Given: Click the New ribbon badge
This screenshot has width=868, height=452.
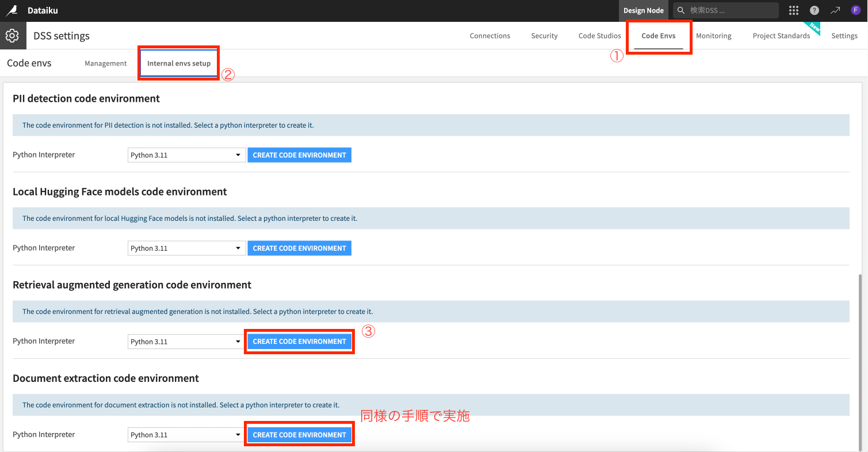Looking at the screenshot, I should [x=812, y=29].
